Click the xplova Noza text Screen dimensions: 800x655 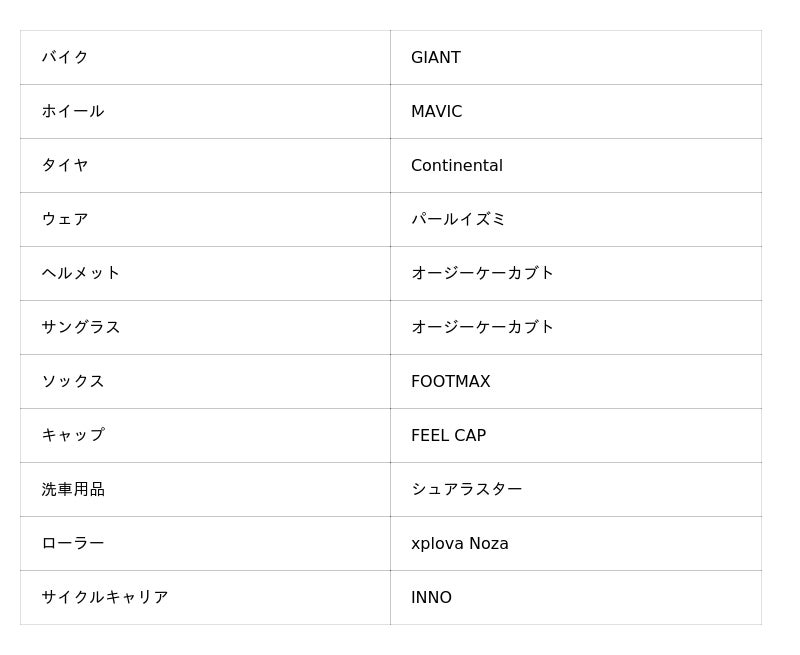pos(460,543)
